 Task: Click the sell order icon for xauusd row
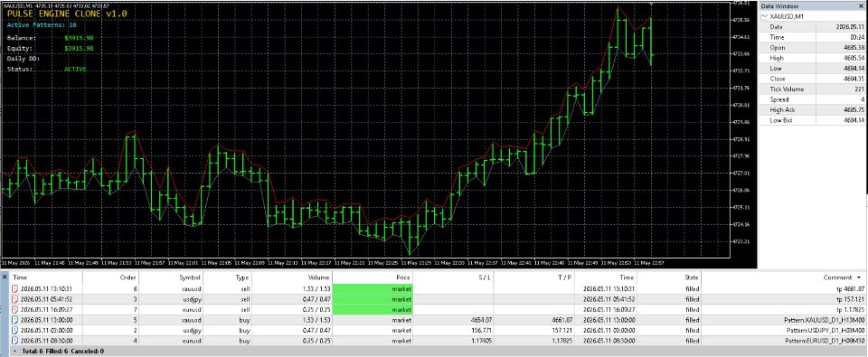[x=15, y=289]
